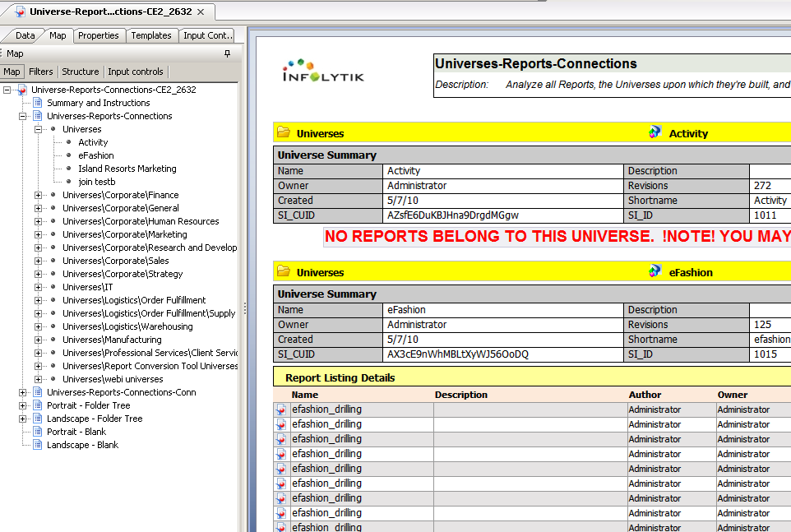Open the efashion_drilling report link
The height and width of the screenshot is (532, 791).
[x=327, y=409]
